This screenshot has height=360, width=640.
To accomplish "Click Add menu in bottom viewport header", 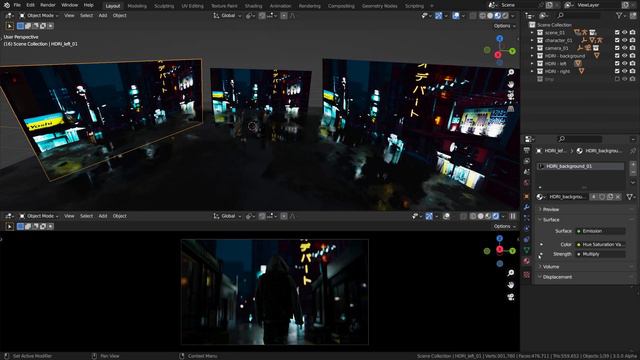I will 103,216.
